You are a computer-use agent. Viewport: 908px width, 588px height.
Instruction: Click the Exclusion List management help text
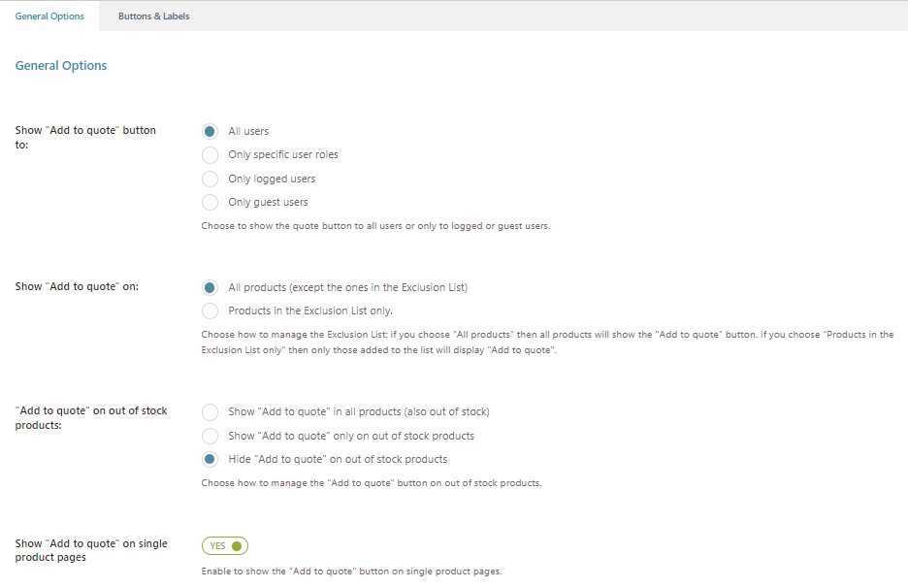pos(547,343)
